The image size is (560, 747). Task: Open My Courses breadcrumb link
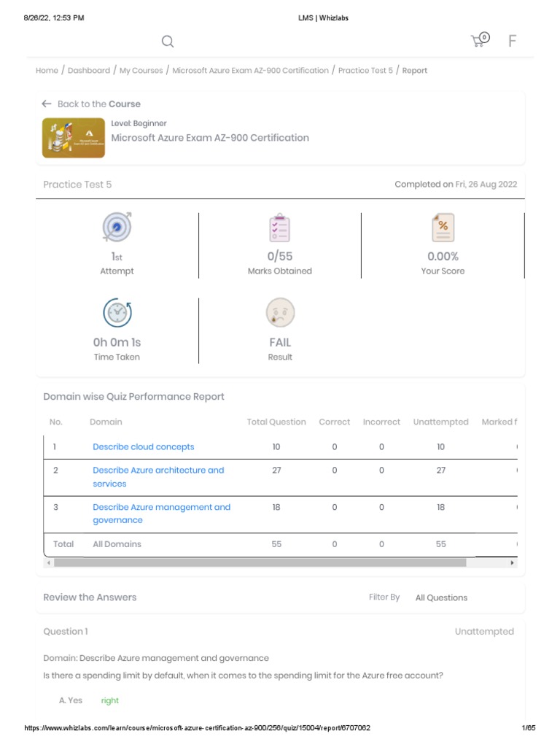tap(141, 71)
